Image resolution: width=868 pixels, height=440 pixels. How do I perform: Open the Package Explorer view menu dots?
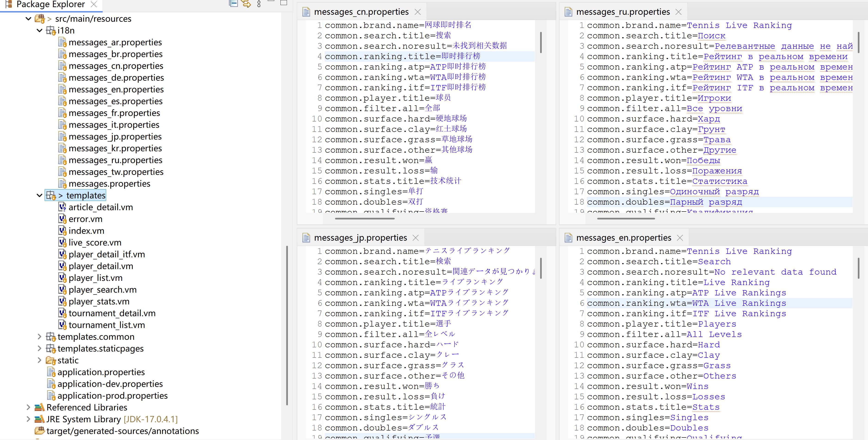coord(259,4)
